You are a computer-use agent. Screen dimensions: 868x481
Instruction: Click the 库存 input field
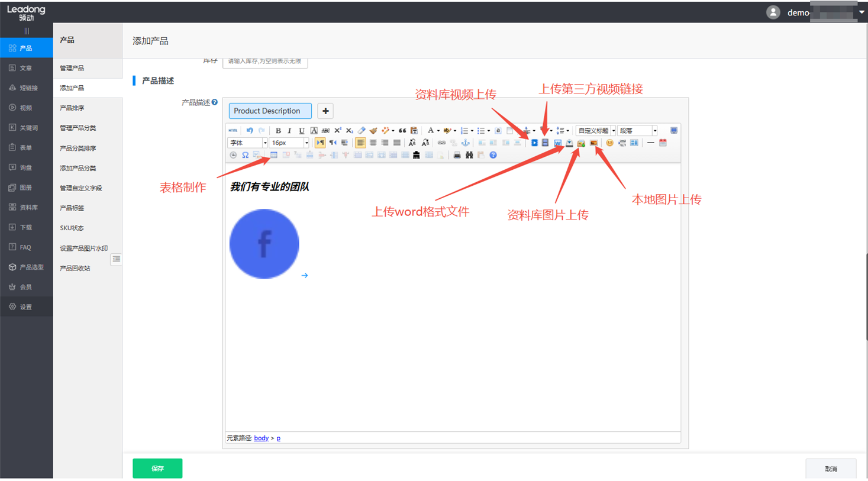(x=265, y=62)
